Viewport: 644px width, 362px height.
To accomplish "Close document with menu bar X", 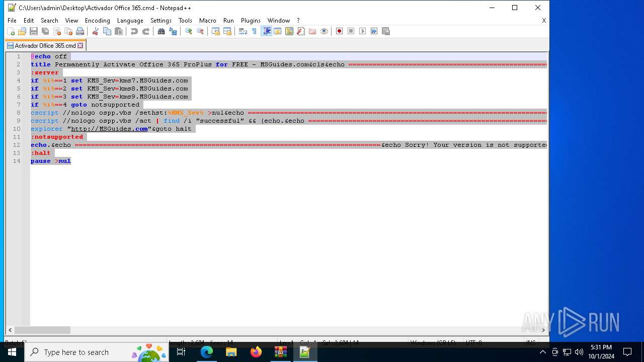I will (544, 21).
